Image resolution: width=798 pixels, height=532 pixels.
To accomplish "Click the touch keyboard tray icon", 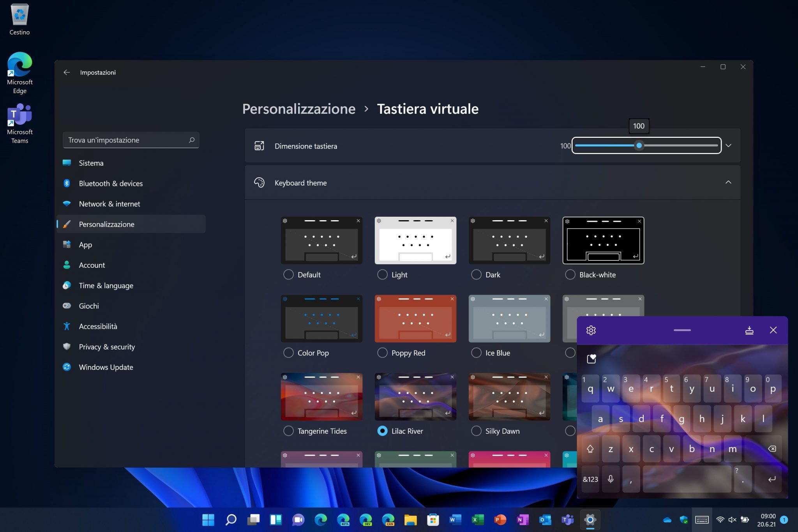I will [x=702, y=520].
